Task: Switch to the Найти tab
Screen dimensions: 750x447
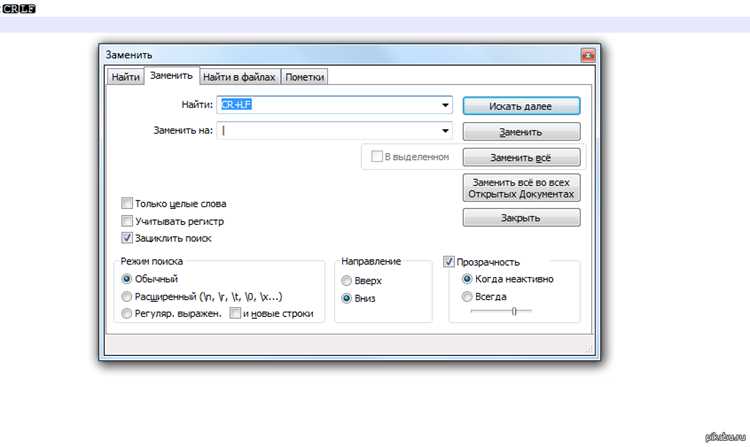Action: coord(125,76)
